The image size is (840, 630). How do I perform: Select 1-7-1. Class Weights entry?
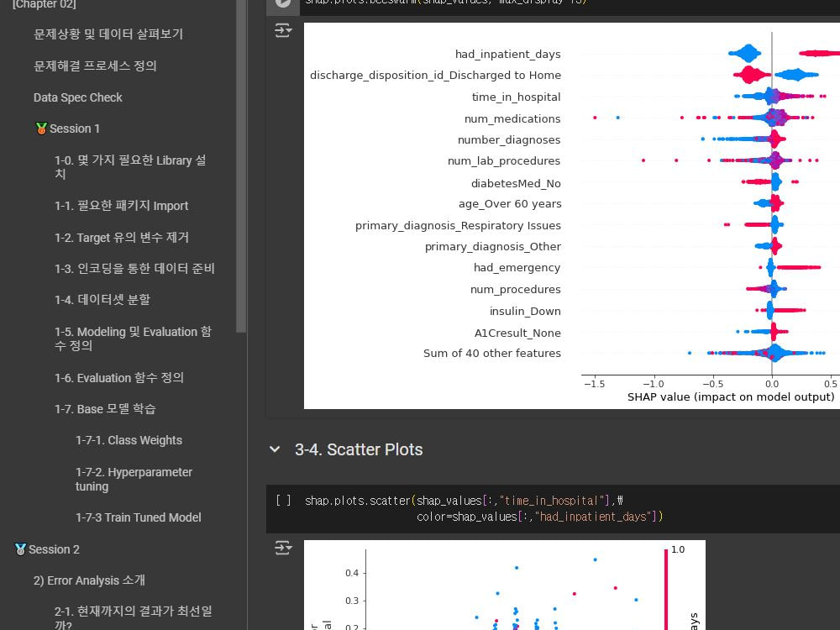(x=129, y=440)
